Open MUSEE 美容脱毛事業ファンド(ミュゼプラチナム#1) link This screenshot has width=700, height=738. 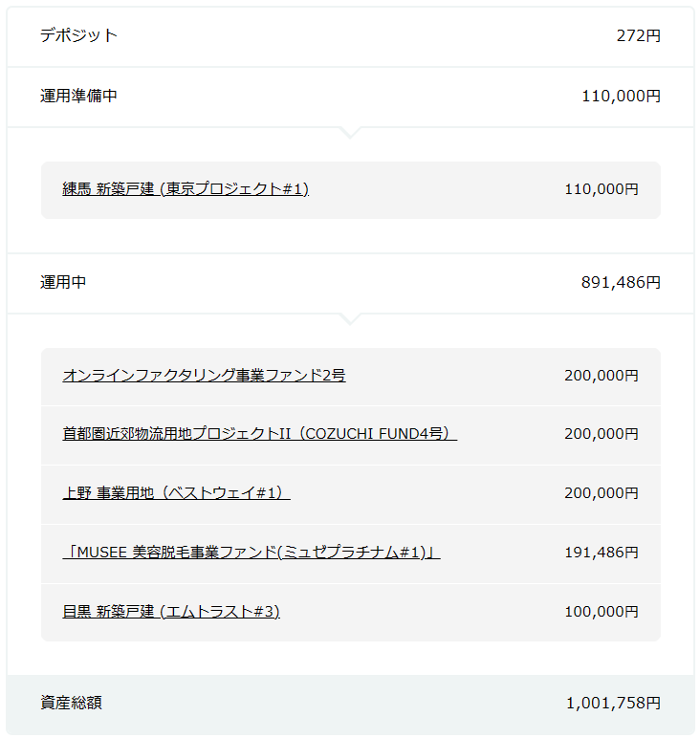click(252, 553)
